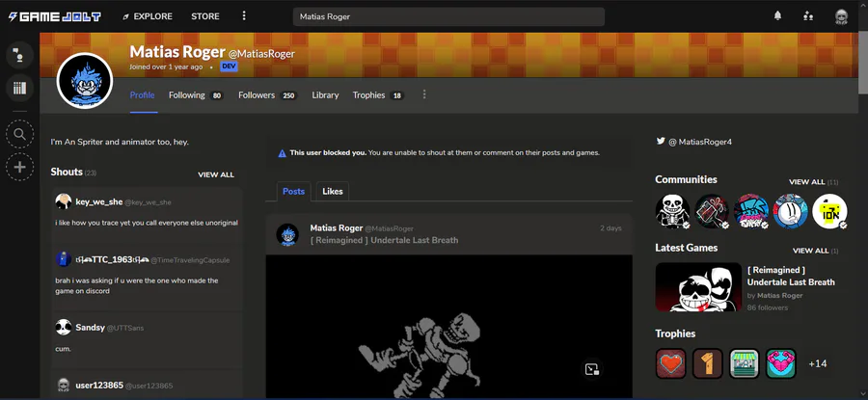Click the Game Jolt logo
Viewport: 868px width, 400px height.
pyautogui.click(x=54, y=16)
